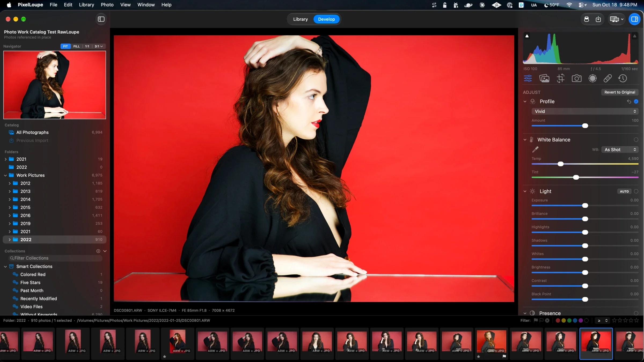644x362 pixels.
Task: Open the View menu in menu bar
Action: pos(125,5)
